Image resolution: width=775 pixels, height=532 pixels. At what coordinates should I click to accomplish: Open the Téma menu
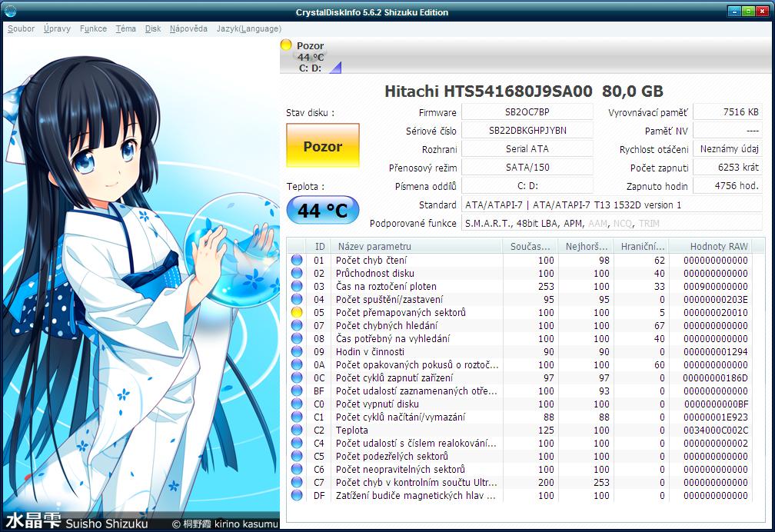click(x=125, y=28)
